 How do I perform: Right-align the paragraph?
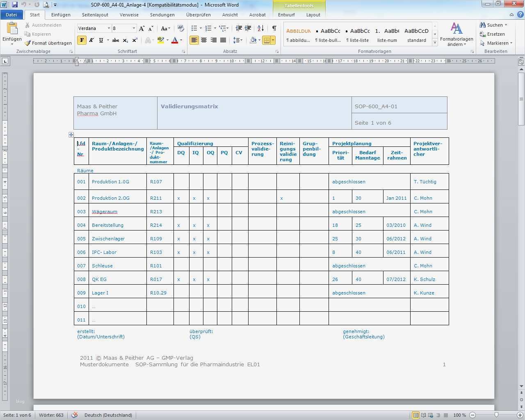point(213,40)
